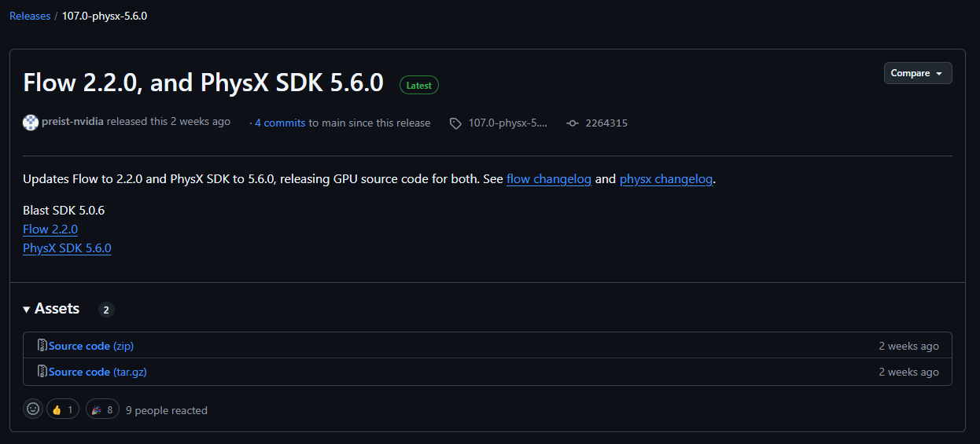Click '2 weeks ago' timestamp on the zip row
This screenshot has height=444, width=980.
click(x=909, y=346)
